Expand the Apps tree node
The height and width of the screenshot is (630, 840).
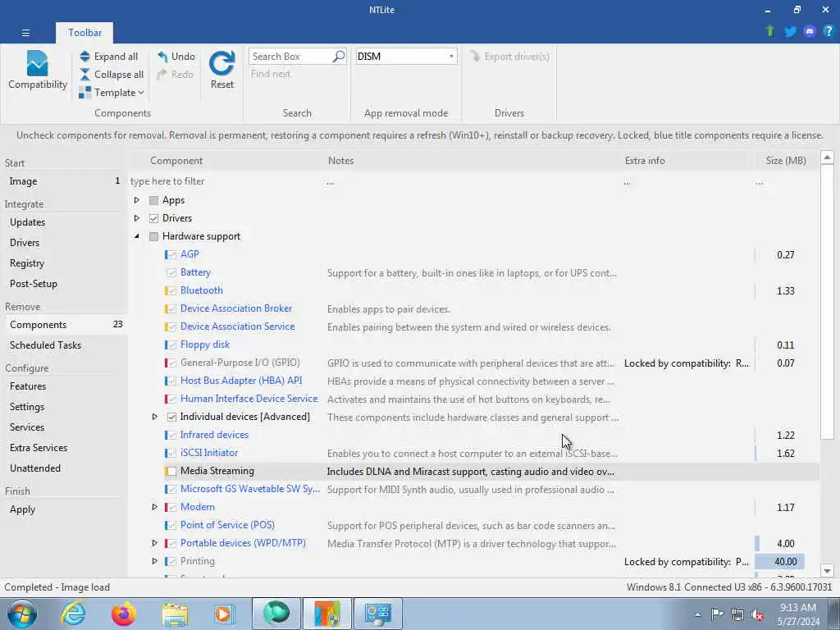pyautogui.click(x=137, y=200)
